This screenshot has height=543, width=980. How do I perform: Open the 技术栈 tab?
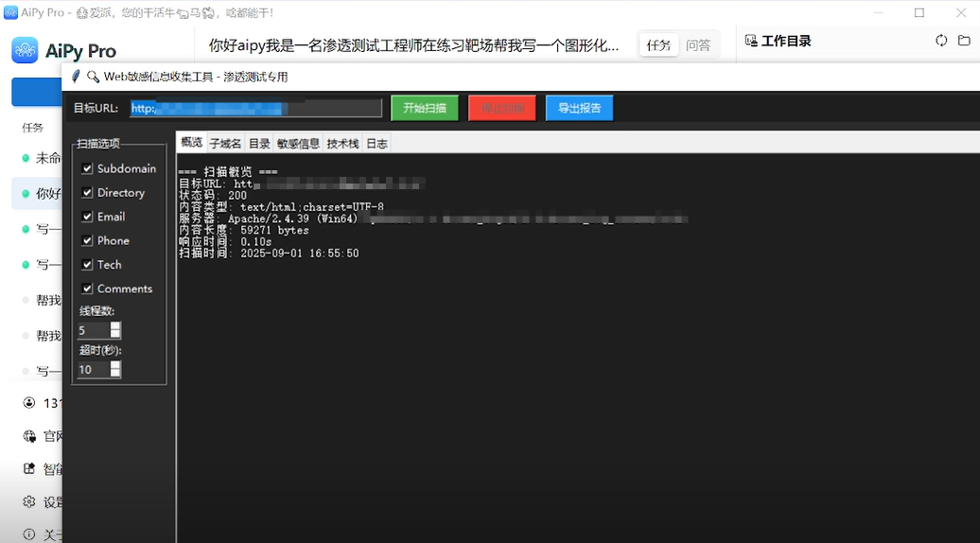click(342, 144)
